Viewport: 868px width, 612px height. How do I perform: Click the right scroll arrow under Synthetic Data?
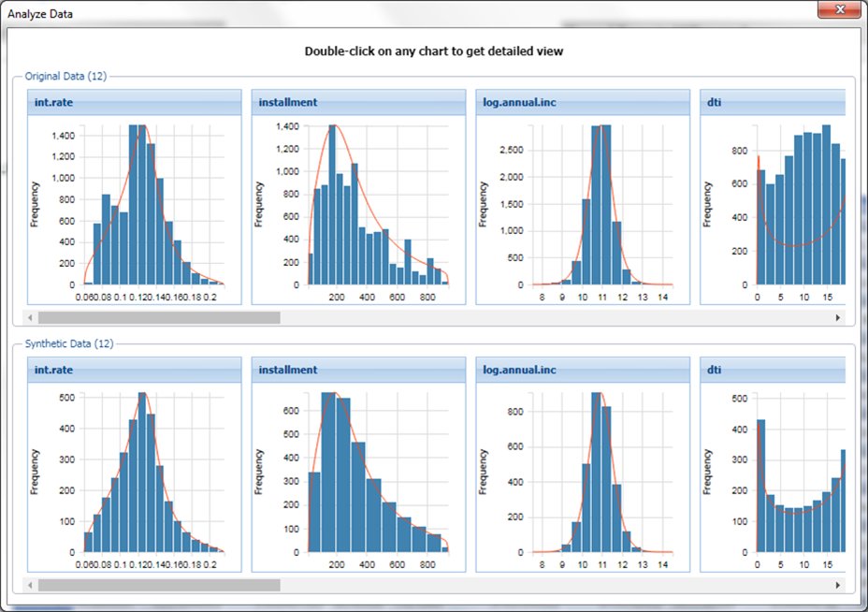pyautogui.click(x=837, y=585)
